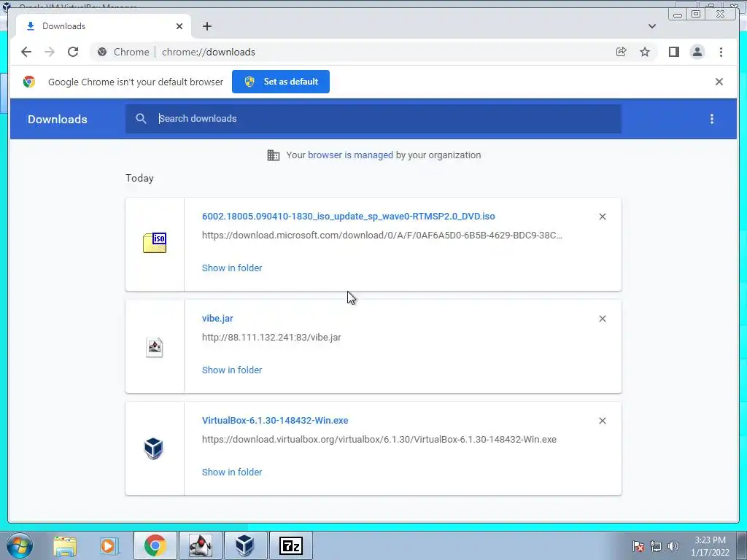Dismiss the default browser infobar
Viewport: 747px width, 560px height.
(x=719, y=82)
